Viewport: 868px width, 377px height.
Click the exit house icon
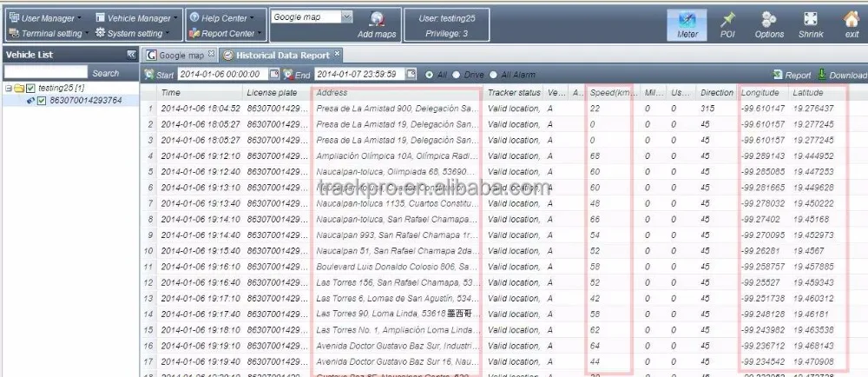851,19
